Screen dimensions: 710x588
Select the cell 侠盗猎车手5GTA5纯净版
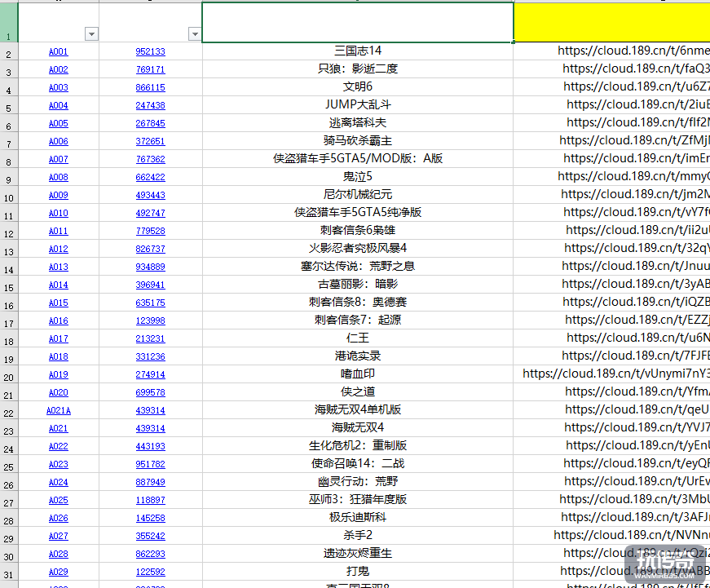(x=358, y=213)
